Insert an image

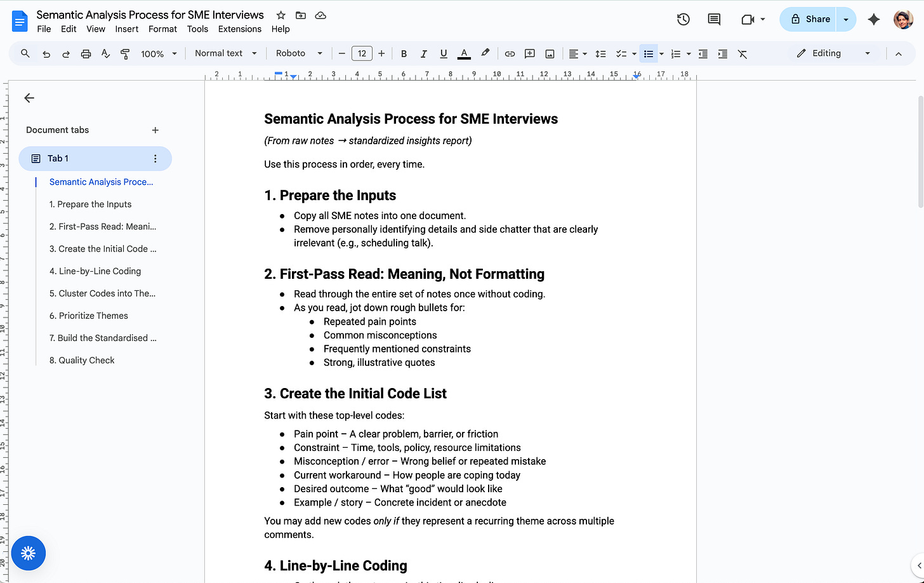tap(550, 54)
